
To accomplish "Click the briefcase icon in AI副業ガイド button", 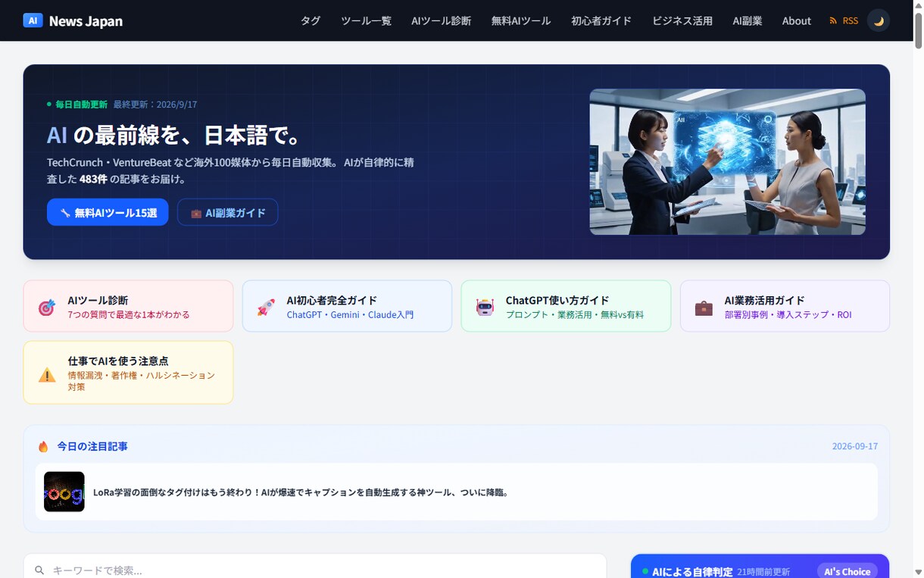I will point(196,214).
